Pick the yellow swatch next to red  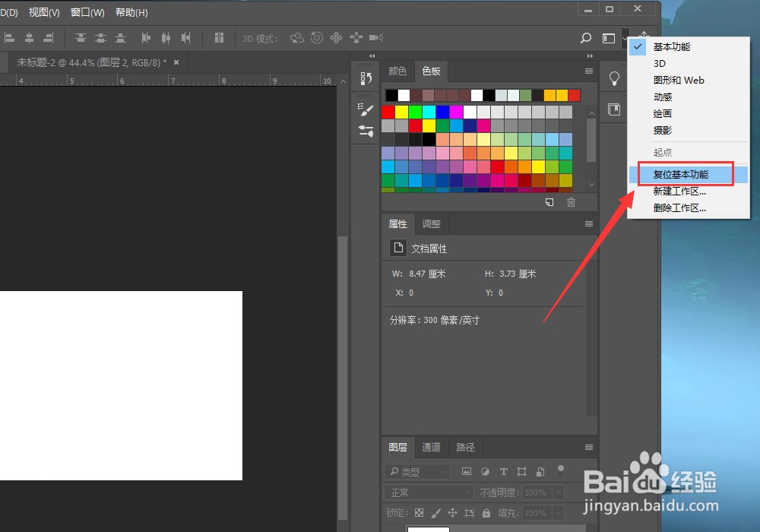click(401, 112)
